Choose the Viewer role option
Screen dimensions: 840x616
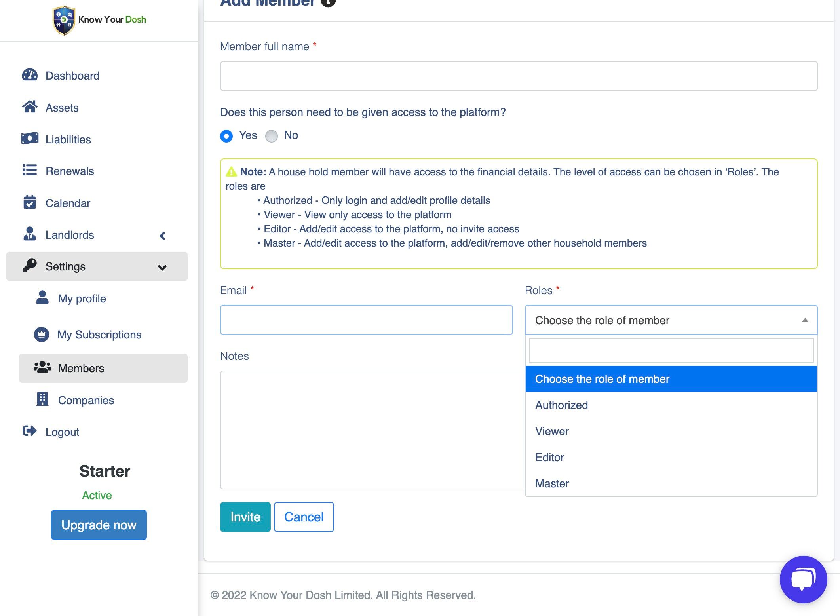[x=552, y=431]
